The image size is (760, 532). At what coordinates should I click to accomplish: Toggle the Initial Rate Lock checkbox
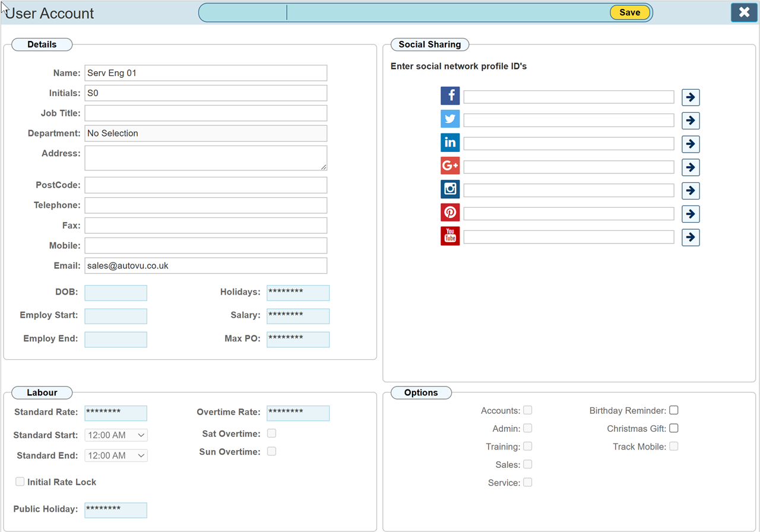click(20, 482)
